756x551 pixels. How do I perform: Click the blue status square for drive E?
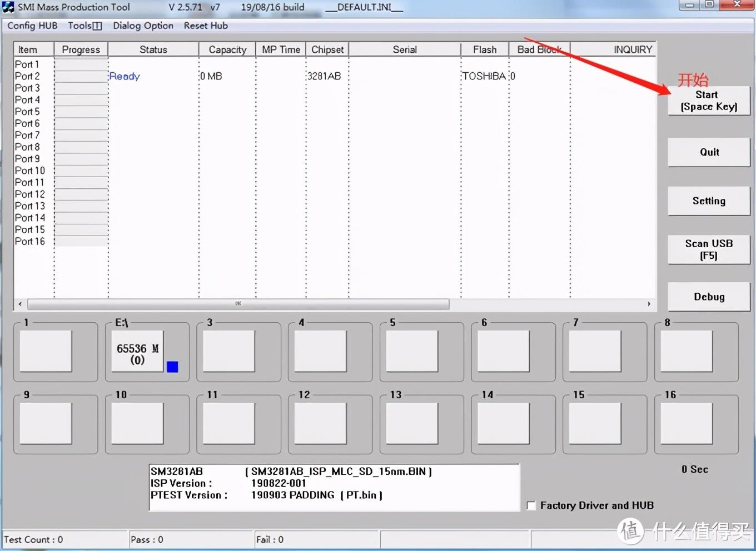coord(172,367)
